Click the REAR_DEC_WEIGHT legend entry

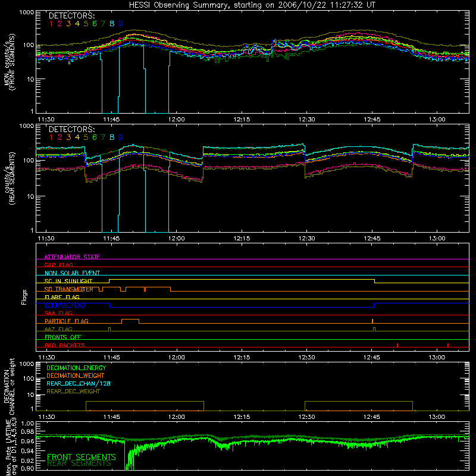[x=73, y=392]
